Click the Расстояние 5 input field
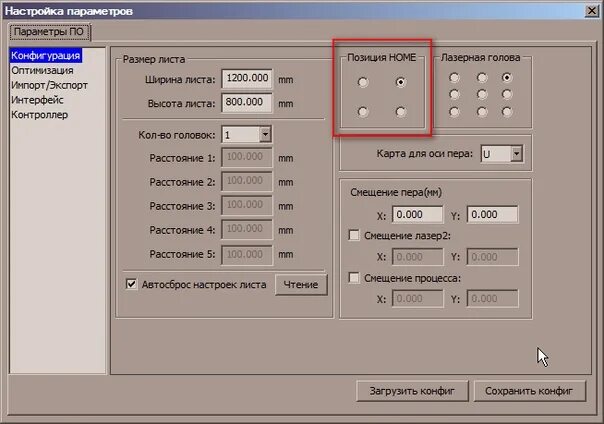The width and height of the screenshot is (604, 424). pyautogui.click(x=247, y=255)
